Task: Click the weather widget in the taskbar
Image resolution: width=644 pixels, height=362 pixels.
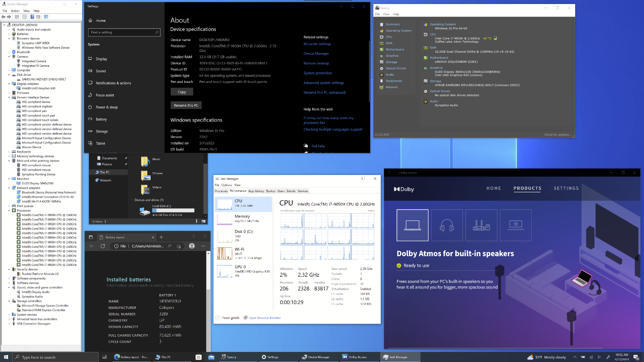Action: coord(547,357)
